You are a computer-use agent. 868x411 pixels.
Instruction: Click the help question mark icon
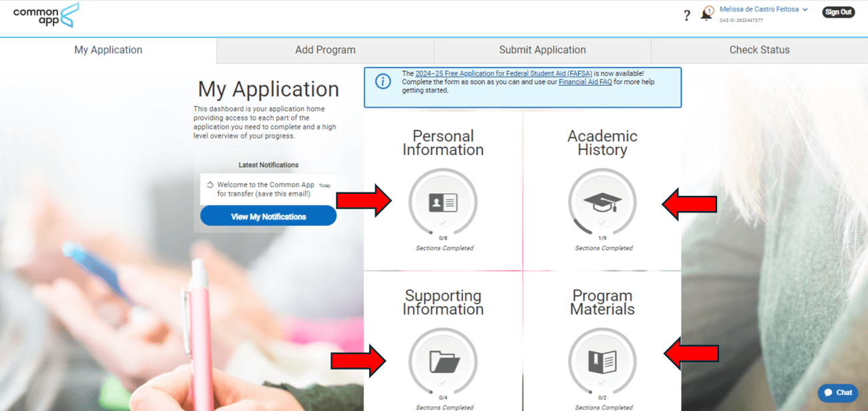pos(686,15)
